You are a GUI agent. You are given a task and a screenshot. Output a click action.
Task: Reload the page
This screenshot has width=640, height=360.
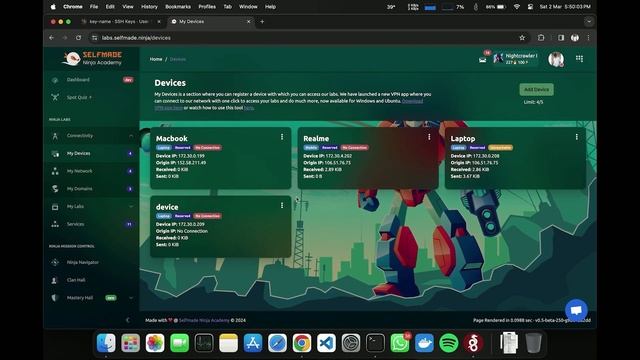[78, 38]
